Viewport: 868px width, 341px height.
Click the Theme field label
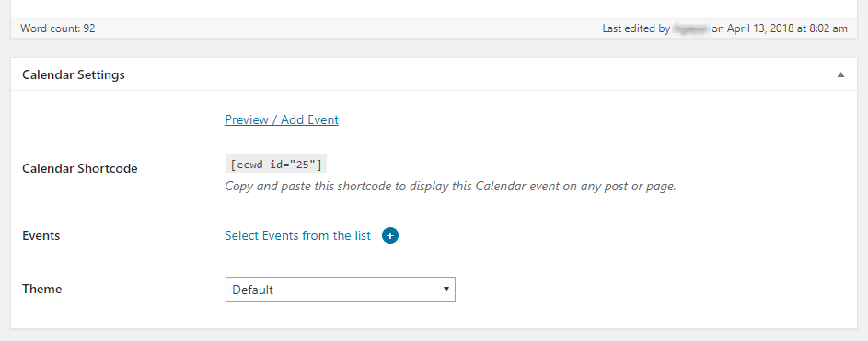click(42, 289)
